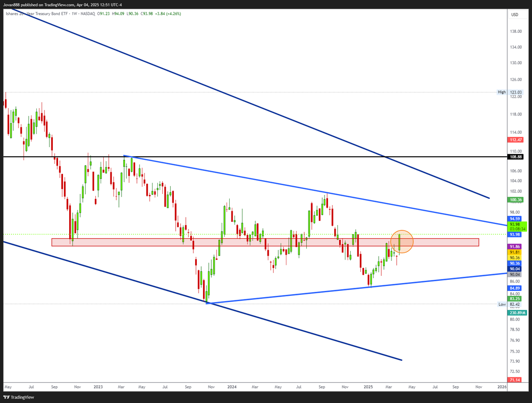Click the dark blue 90.04 price label
The height and width of the screenshot is (403, 532).
coord(514,269)
